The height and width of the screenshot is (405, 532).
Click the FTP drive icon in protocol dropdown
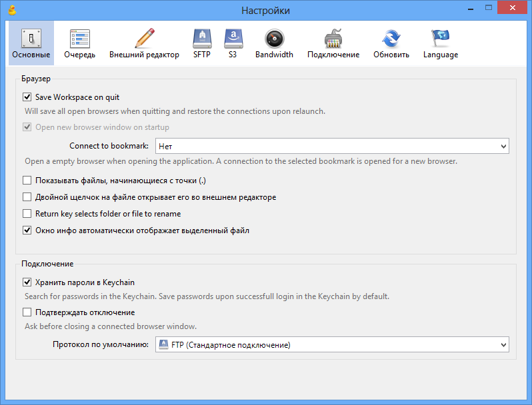[163, 344]
